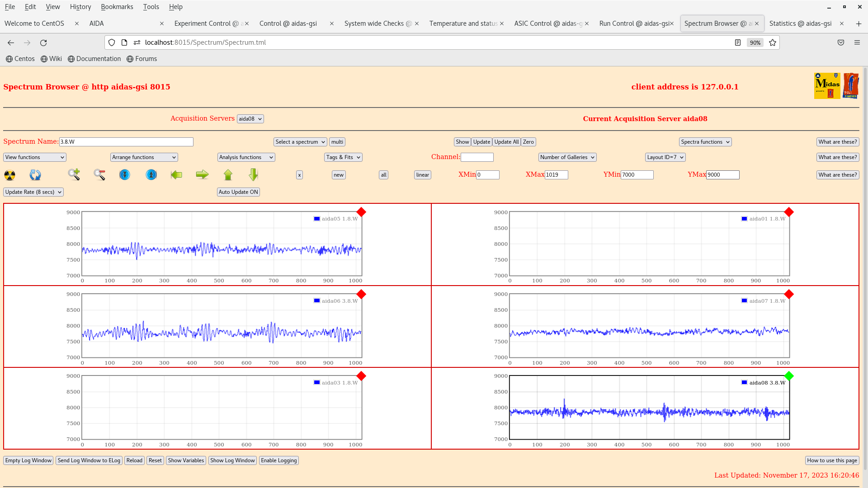Toggle the Auto Update ON button
Image resolution: width=868 pixels, height=488 pixels.
click(238, 192)
